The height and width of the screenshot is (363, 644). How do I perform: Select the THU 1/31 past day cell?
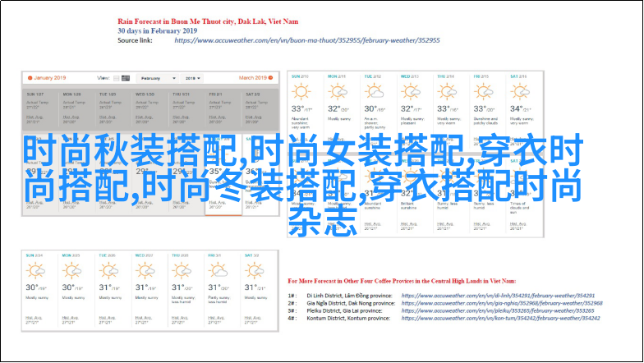point(187,108)
